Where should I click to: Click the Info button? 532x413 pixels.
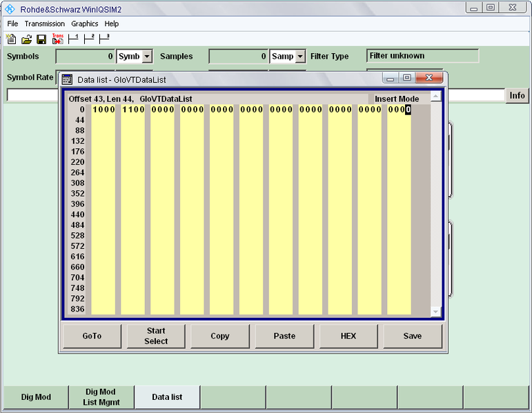click(x=518, y=96)
